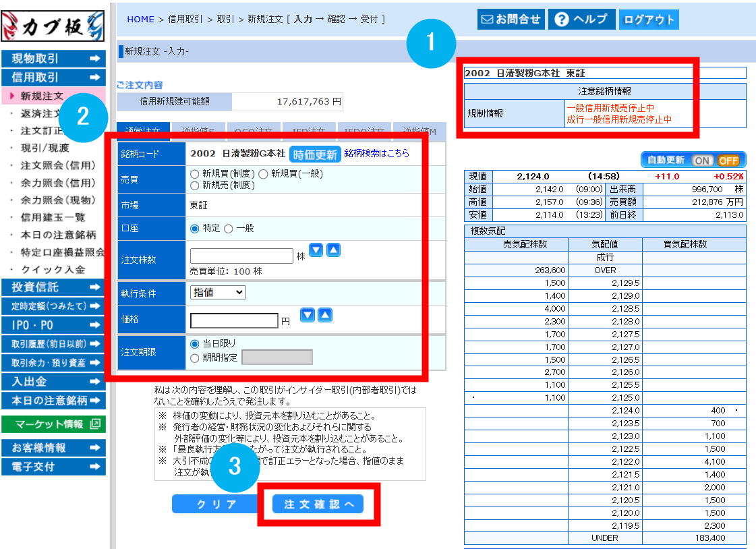
Task: Increase 注文株数 with up arrow
Action: (333, 250)
